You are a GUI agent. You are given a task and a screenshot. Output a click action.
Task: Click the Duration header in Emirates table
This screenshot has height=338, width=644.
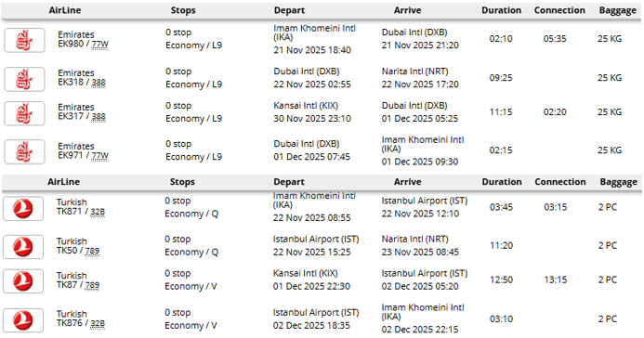501,10
